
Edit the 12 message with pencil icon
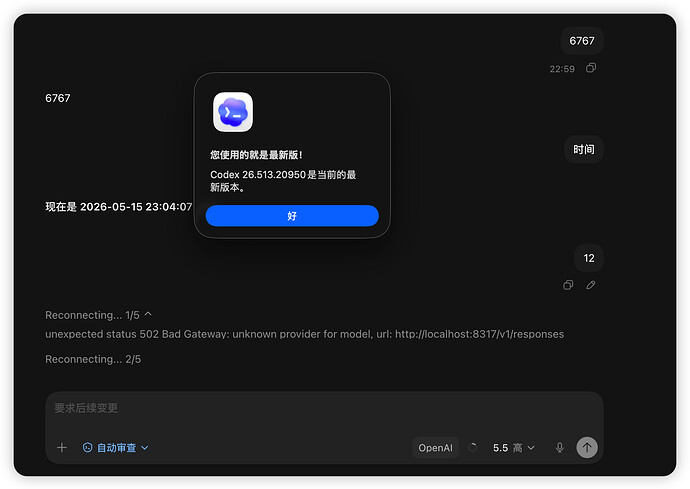coord(591,285)
